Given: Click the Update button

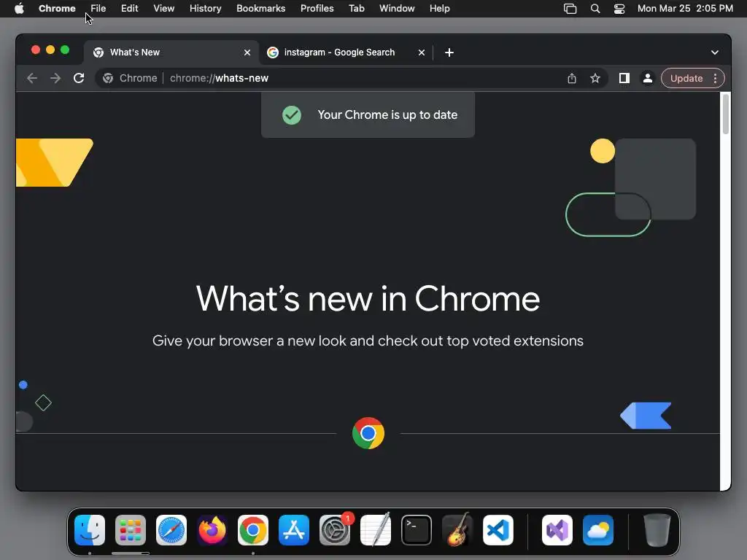Looking at the screenshot, I should pyautogui.click(x=686, y=78).
